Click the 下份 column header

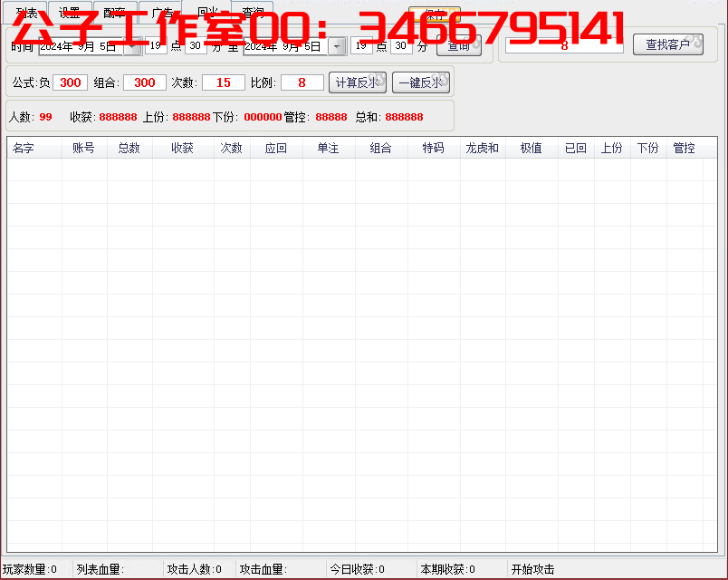(x=648, y=149)
